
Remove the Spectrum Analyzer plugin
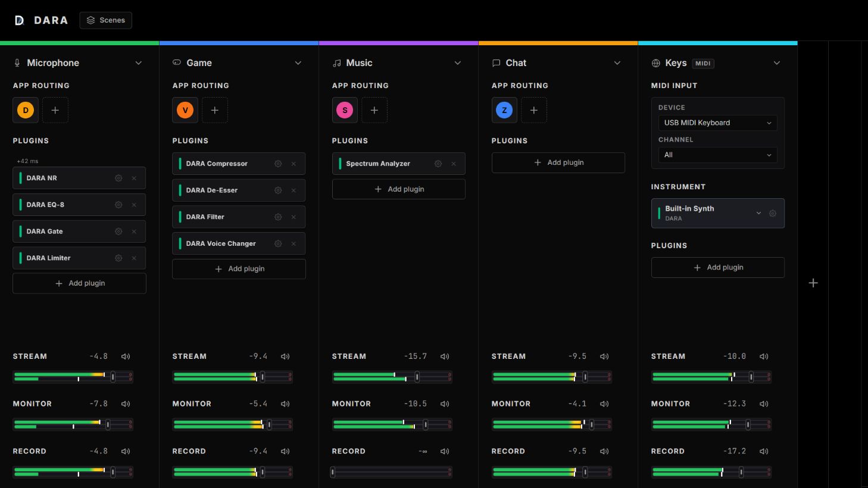[x=454, y=164]
